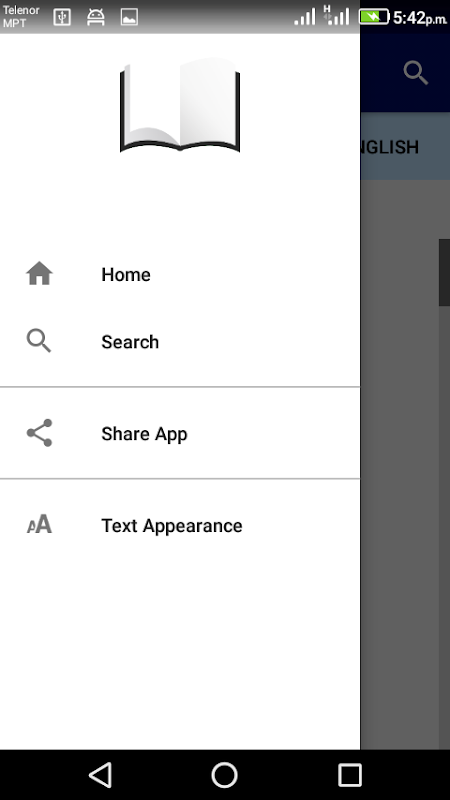
Task: Tap the Search magnifier icon in drawer
Action: pos(39,341)
